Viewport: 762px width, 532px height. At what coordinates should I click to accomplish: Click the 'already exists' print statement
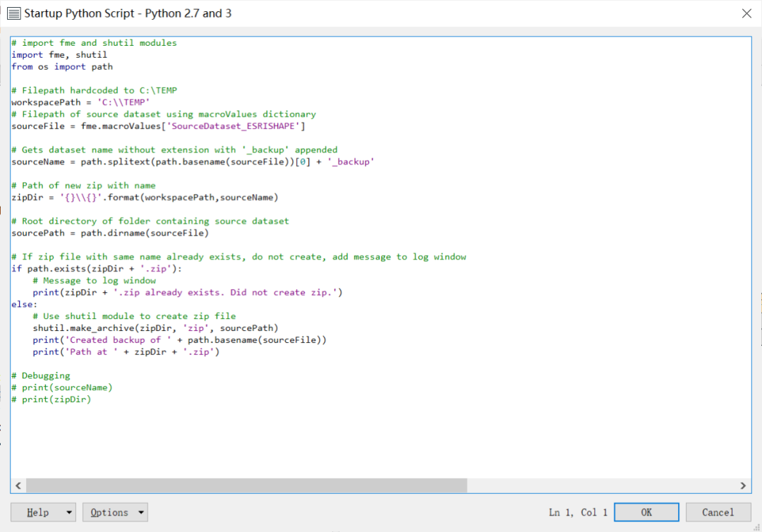pos(188,292)
